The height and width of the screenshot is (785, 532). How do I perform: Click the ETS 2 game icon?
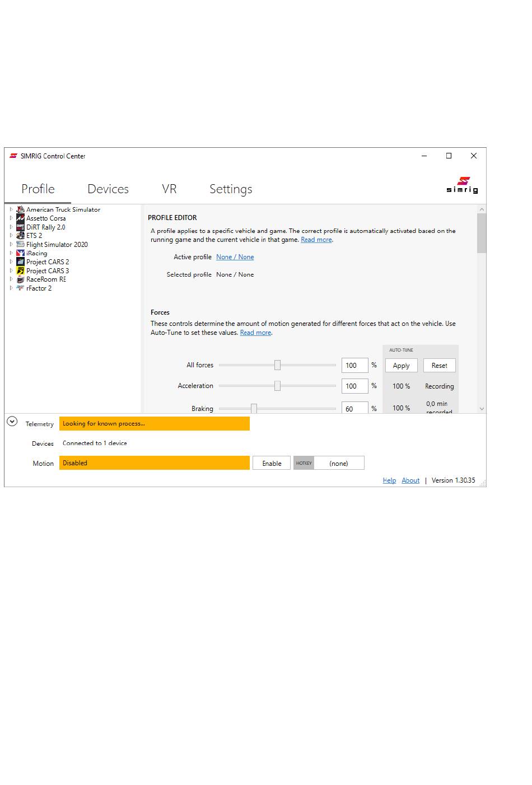(20, 236)
